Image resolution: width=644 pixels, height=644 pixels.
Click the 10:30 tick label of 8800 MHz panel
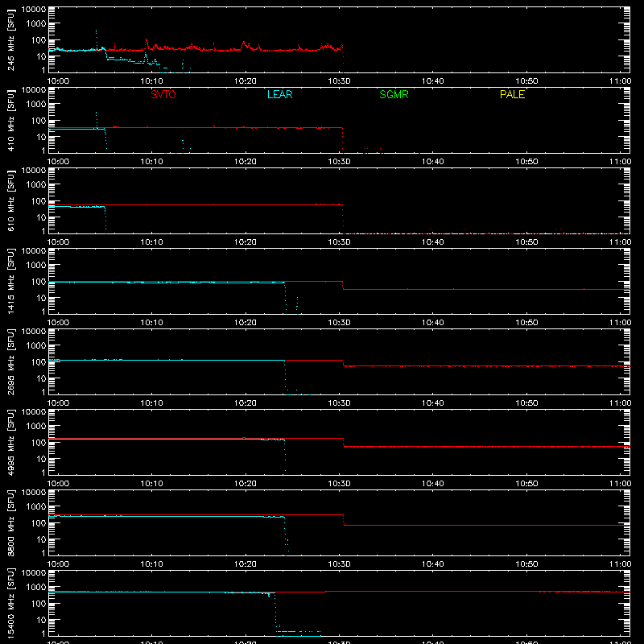point(339,564)
